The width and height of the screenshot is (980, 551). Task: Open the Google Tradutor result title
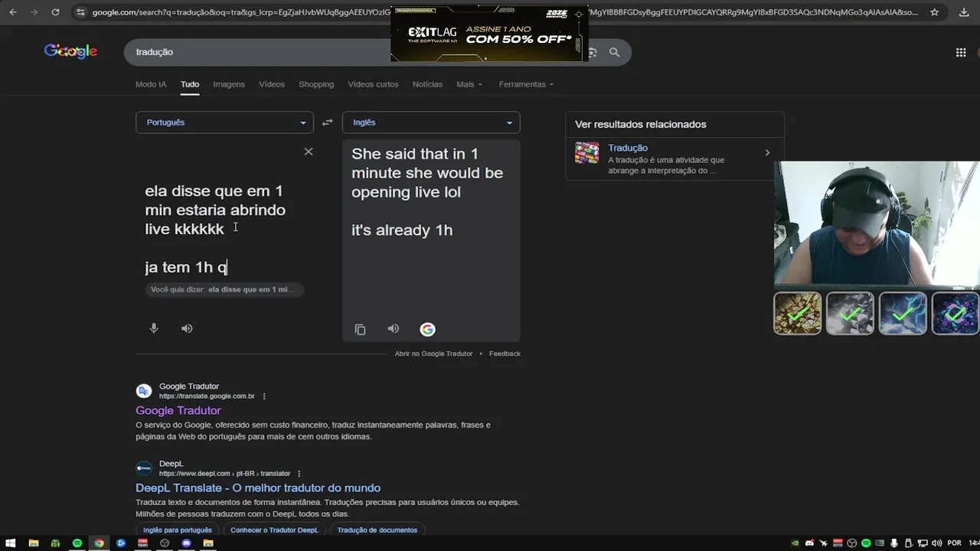[x=178, y=410]
